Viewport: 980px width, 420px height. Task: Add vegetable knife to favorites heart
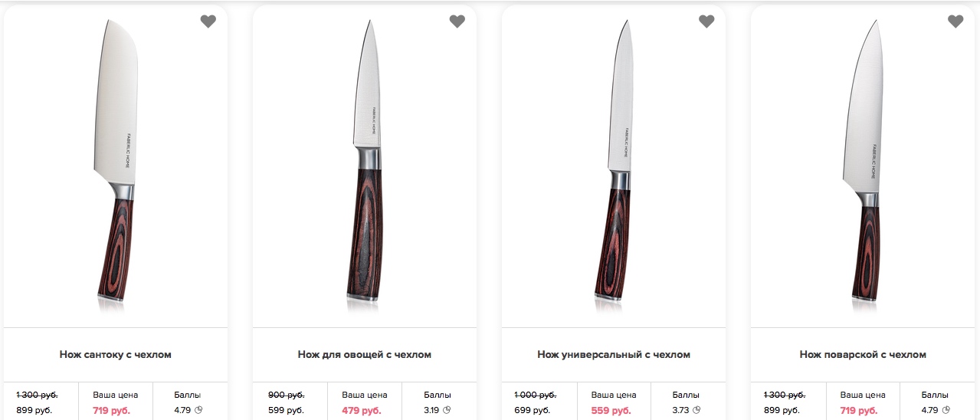tap(457, 21)
